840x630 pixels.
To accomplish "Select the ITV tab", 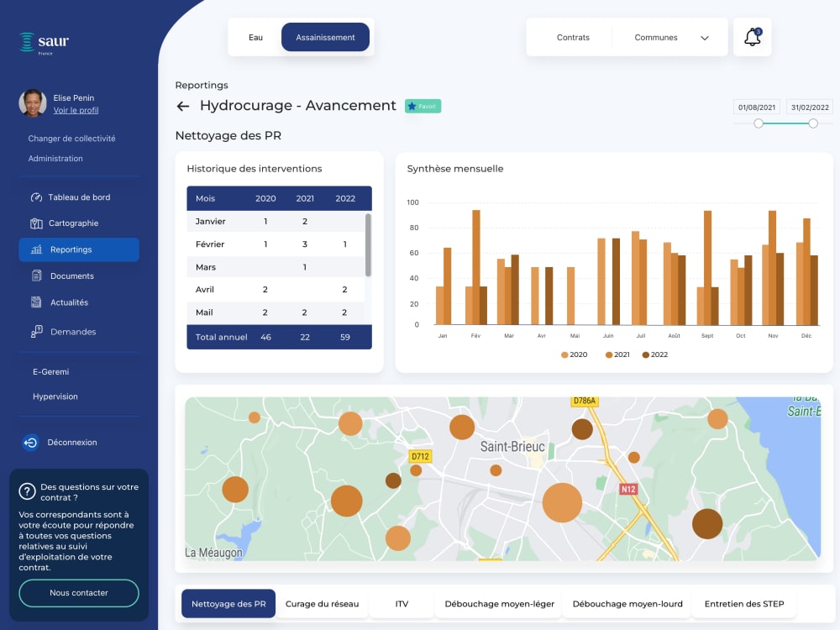I will click(x=402, y=604).
